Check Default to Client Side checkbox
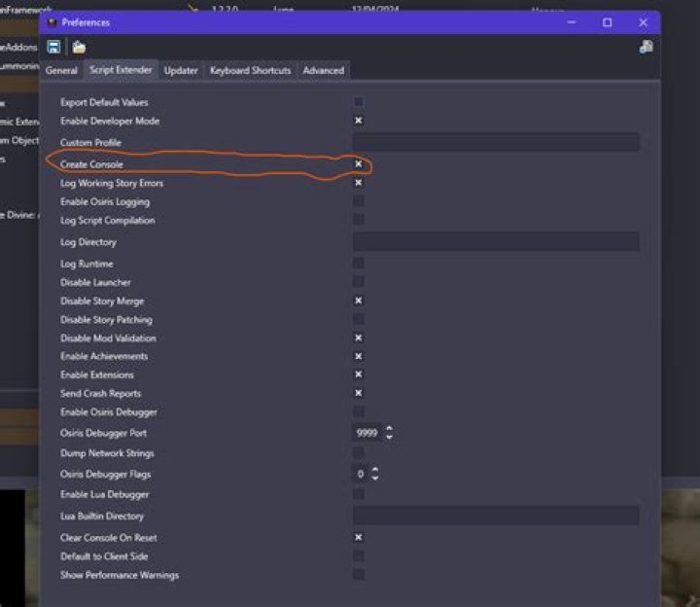 pyautogui.click(x=359, y=556)
